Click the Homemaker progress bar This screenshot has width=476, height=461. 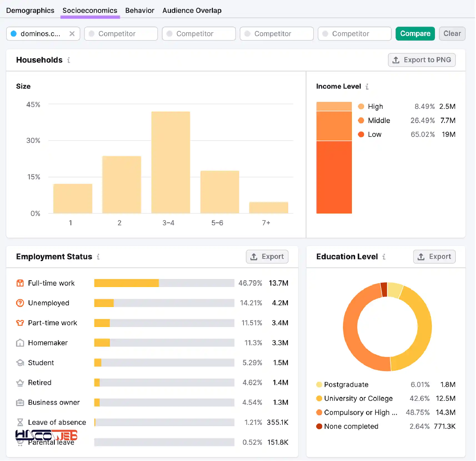164,343
